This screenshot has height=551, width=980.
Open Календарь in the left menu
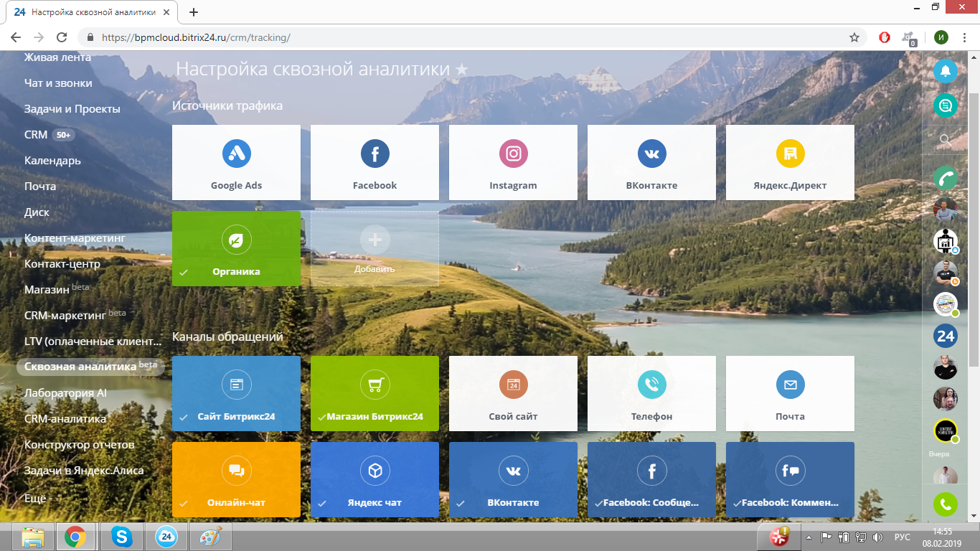52,161
